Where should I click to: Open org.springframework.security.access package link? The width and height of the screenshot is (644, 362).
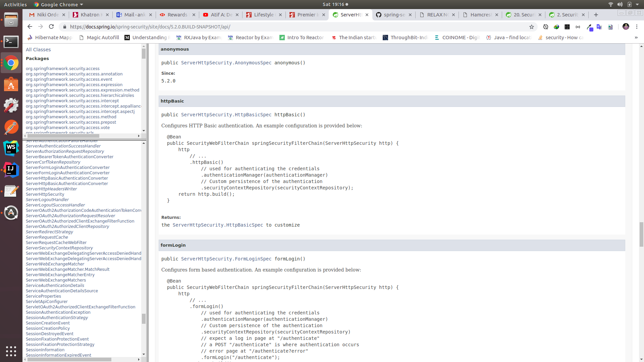click(63, 68)
